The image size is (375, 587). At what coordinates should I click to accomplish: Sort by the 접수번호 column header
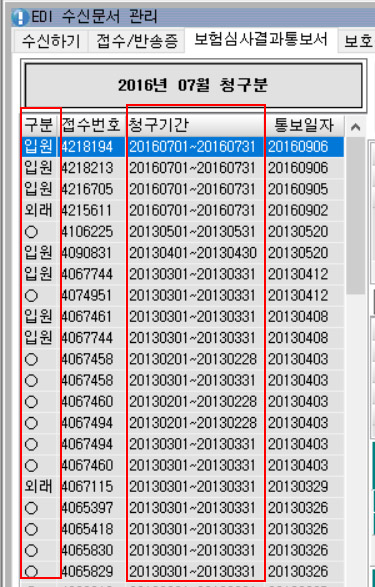point(91,125)
